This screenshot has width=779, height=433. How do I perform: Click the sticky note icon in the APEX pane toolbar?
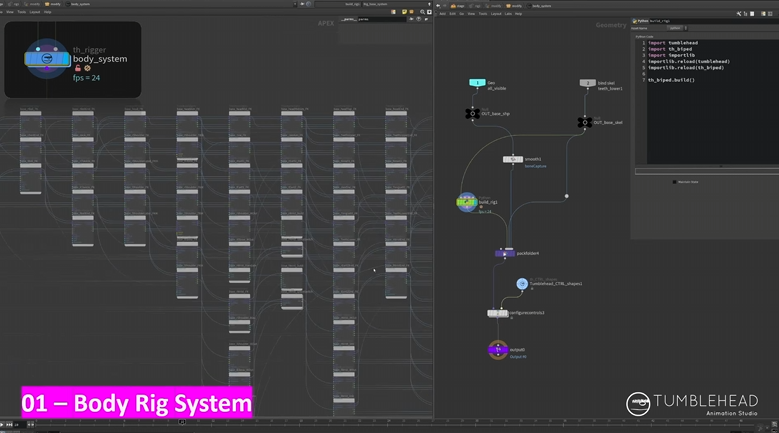click(x=404, y=12)
